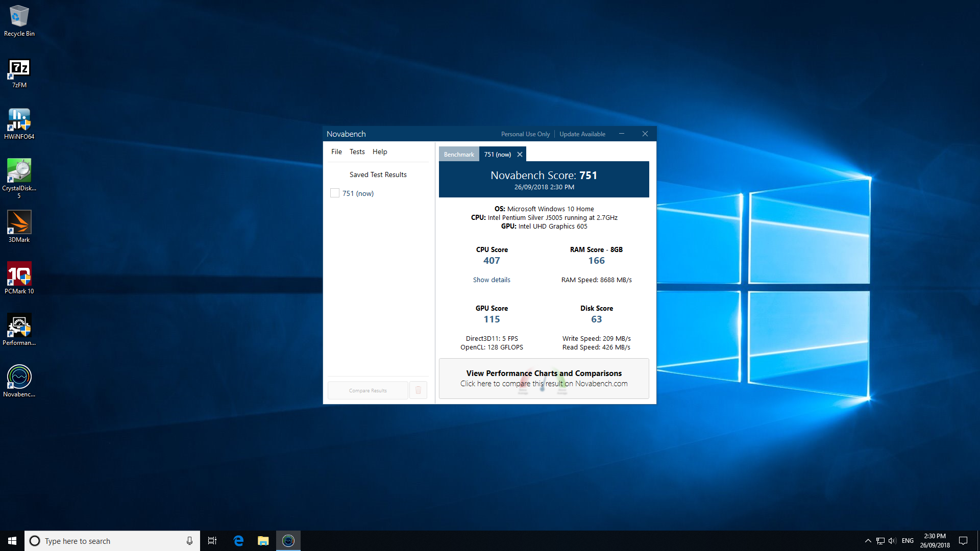Select the Novabench desktop shortcut
This screenshot has width=980, height=551.
[x=19, y=382]
